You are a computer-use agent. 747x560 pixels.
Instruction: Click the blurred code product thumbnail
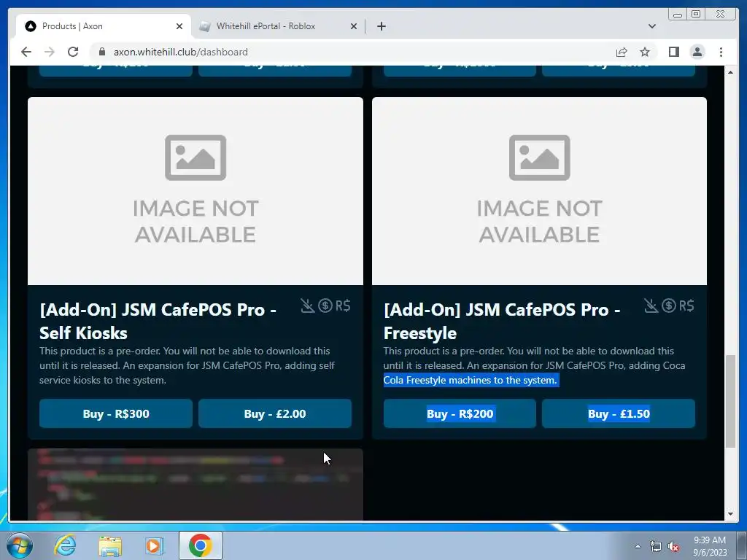tap(196, 484)
